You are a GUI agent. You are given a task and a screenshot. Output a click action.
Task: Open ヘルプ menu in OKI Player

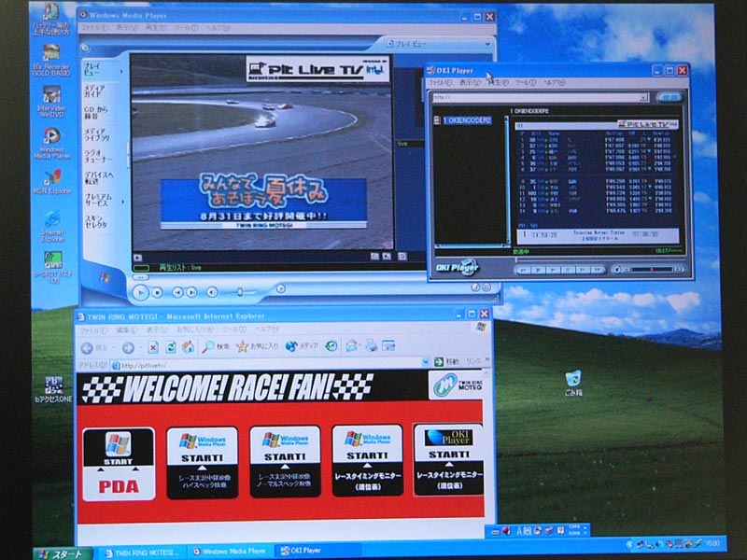[x=555, y=83]
